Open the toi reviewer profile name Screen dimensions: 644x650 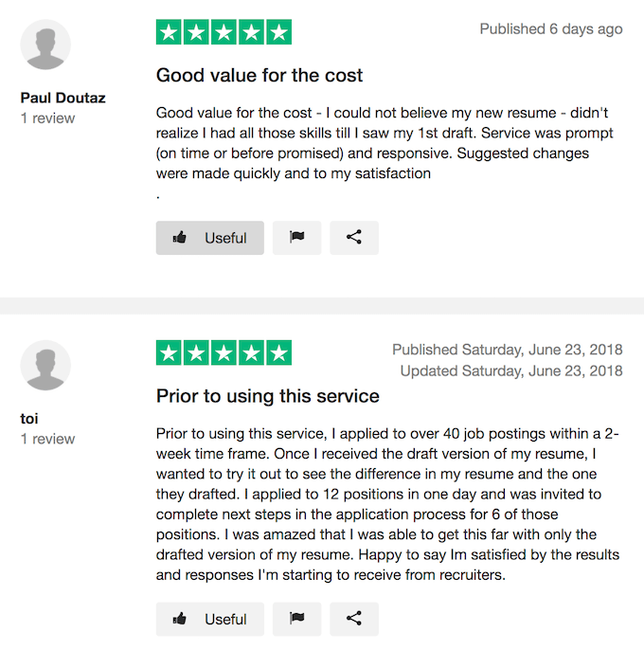(x=29, y=418)
